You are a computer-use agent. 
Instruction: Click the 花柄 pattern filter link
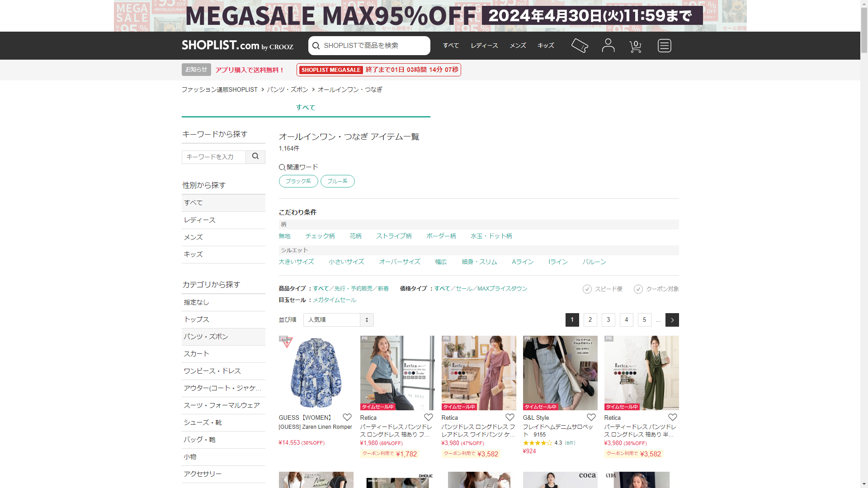point(355,236)
